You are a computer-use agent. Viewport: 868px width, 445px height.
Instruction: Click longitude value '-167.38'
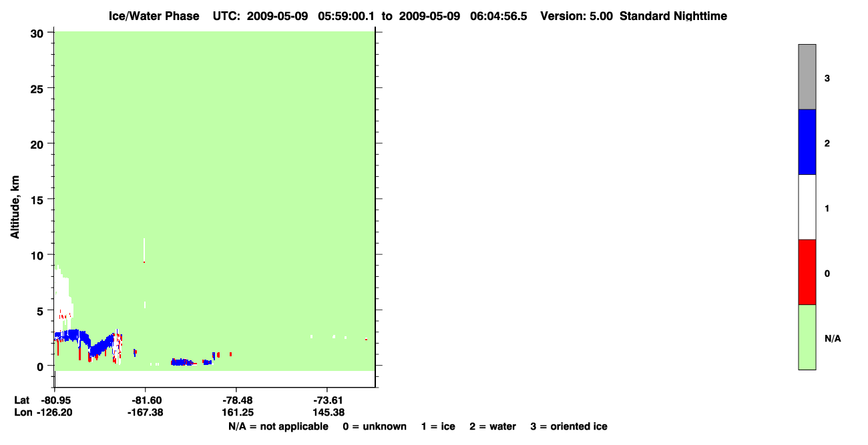145,412
